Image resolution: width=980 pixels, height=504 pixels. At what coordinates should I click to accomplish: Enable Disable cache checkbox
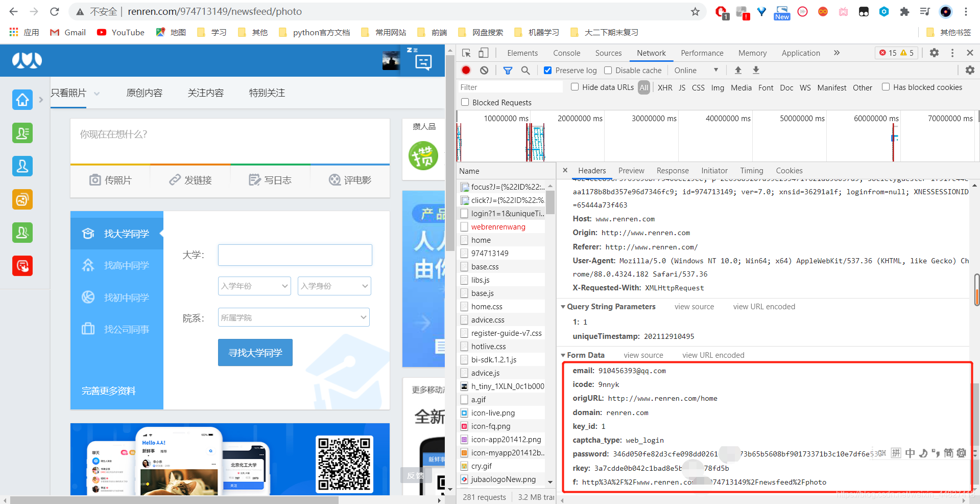(608, 71)
